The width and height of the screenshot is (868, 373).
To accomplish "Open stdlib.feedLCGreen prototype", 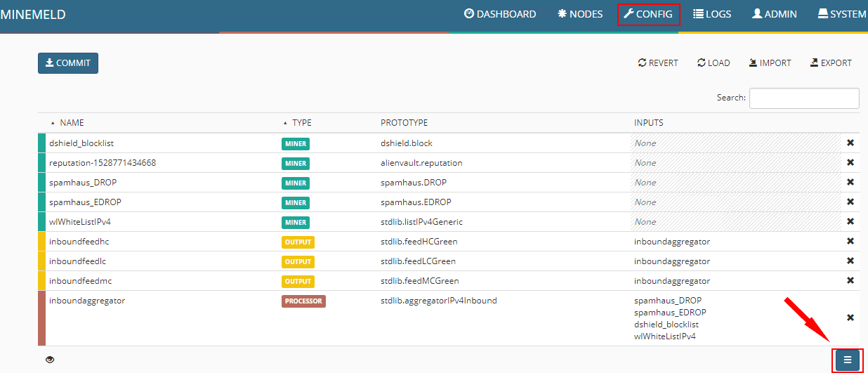I will [418, 261].
